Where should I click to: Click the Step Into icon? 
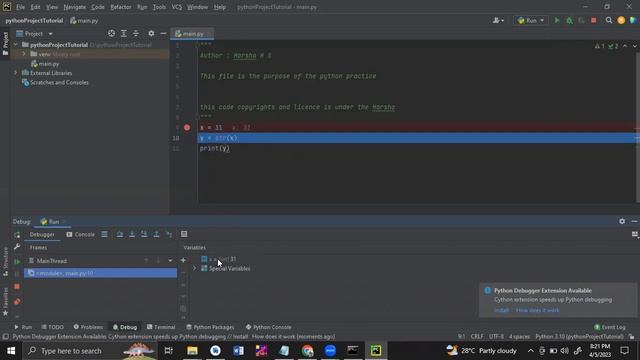(132, 234)
